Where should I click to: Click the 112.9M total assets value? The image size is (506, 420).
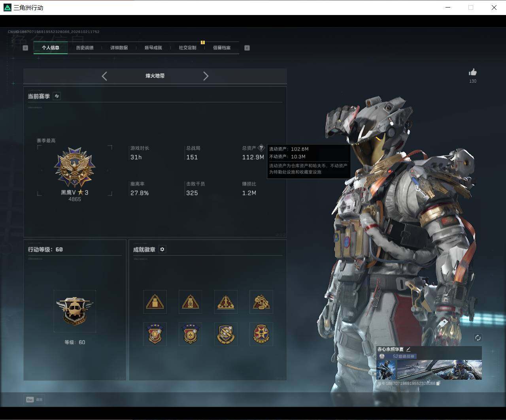(x=253, y=157)
